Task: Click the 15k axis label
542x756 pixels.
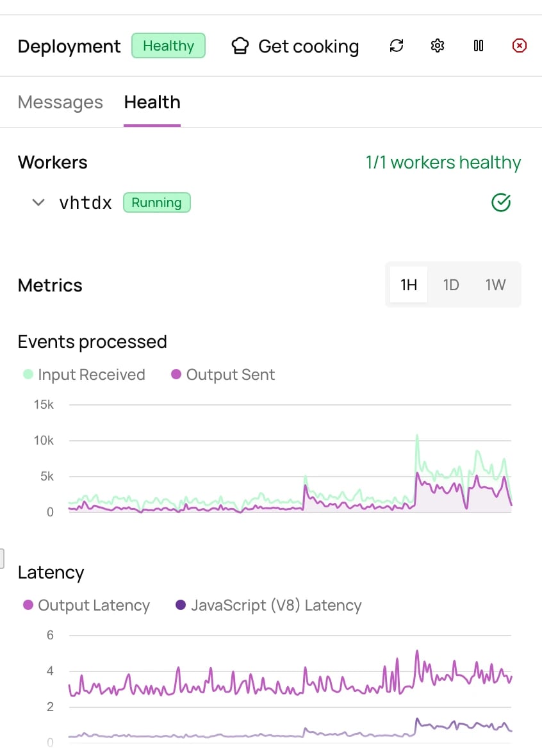Action: coord(44,404)
